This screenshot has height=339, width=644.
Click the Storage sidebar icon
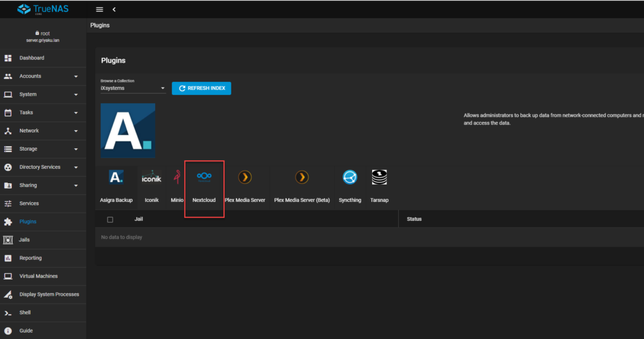[8, 149]
